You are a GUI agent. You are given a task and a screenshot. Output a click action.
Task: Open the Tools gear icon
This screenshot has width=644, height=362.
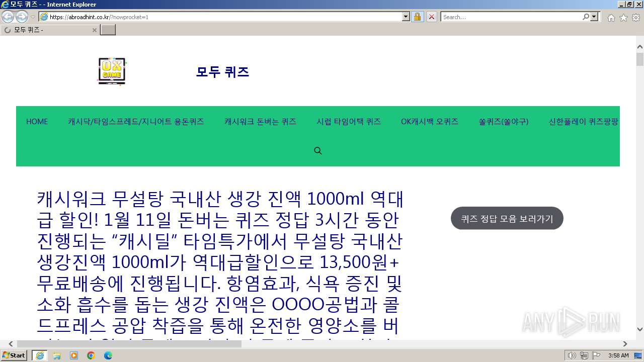click(636, 18)
